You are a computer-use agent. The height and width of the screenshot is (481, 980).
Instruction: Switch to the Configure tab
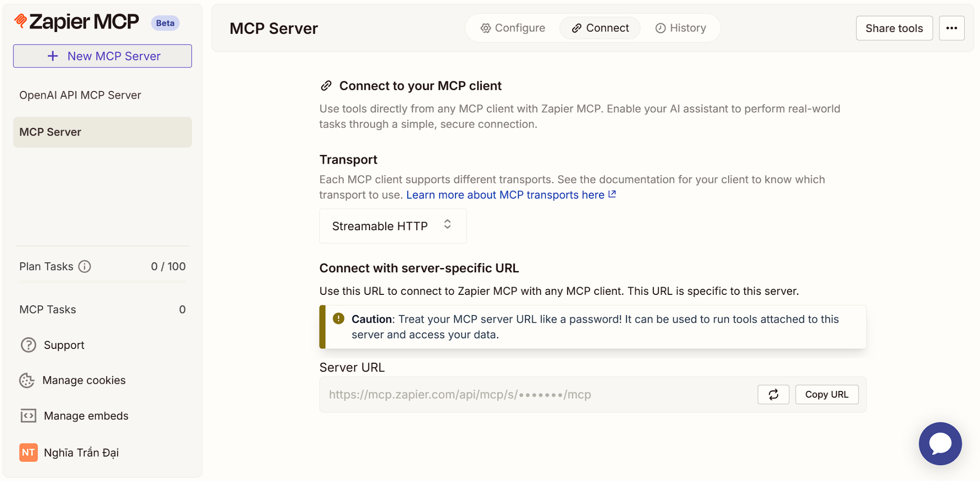point(512,28)
